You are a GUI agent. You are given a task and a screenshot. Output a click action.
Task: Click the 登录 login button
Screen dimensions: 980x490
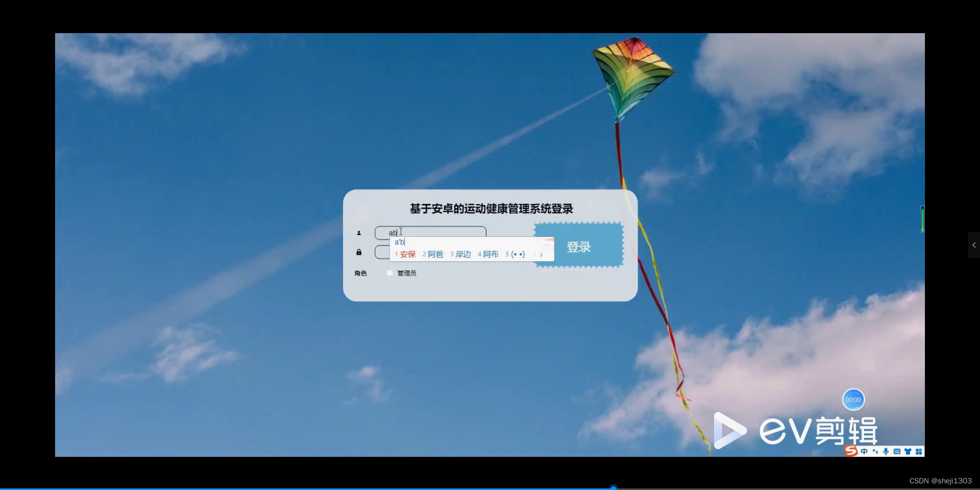pyautogui.click(x=578, y=247)
